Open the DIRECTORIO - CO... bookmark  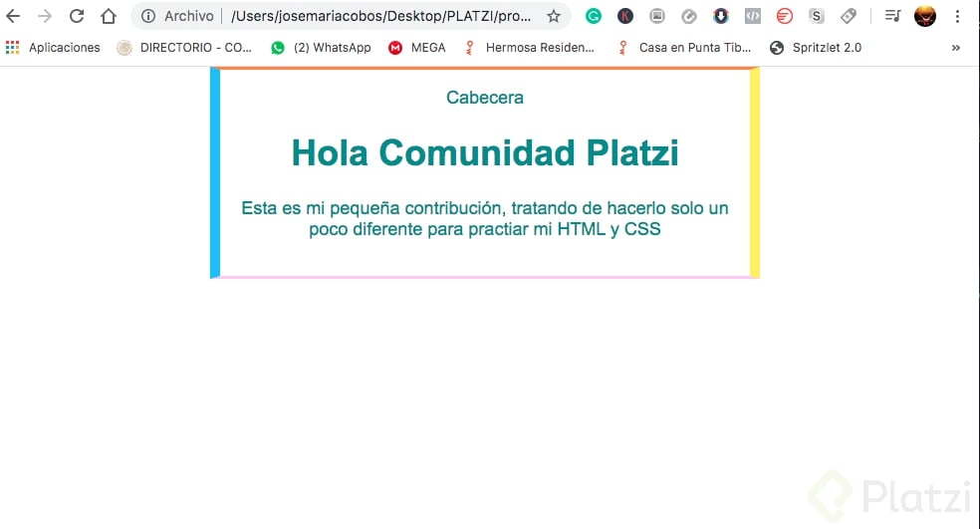tap(184, 48)
